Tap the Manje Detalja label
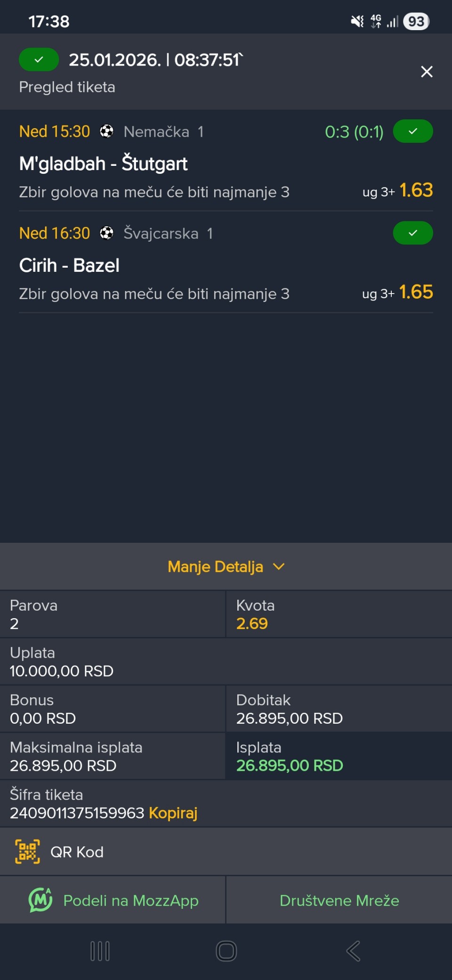Screen dimensions: 452x980 [x=215, y=566]
